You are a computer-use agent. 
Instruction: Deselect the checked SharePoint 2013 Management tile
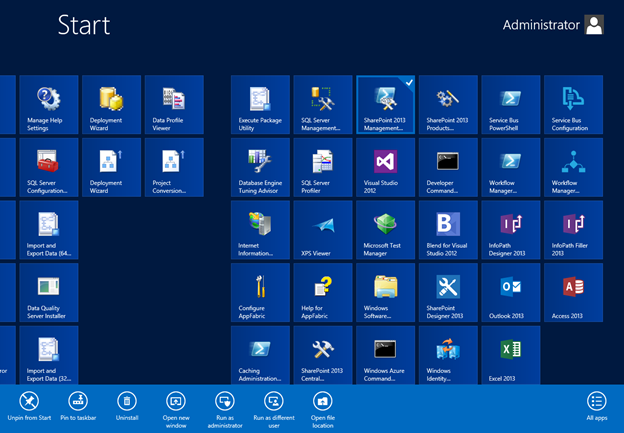pos(386,105)
